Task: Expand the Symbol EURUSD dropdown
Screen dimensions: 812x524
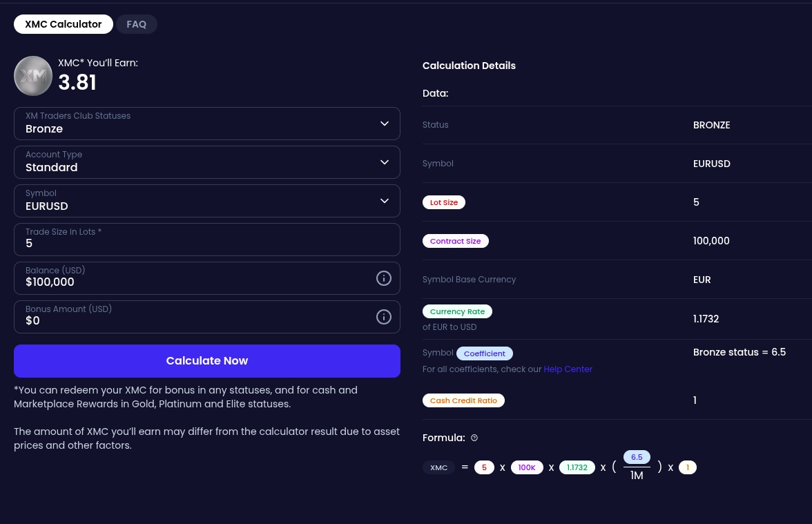Action: 207,201
